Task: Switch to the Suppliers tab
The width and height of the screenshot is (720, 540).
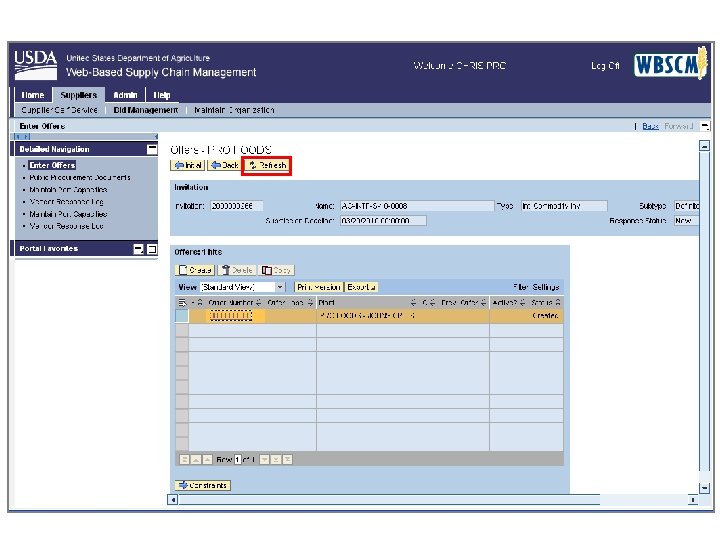Action: pos(79,95)
